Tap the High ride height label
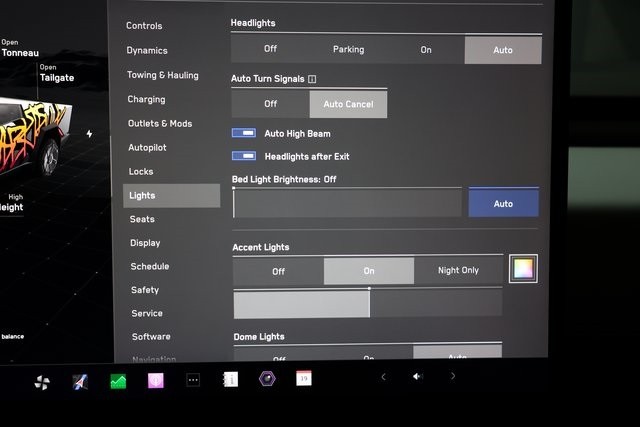Viewport: 640px width, 427px height. [x=11, y=203]
